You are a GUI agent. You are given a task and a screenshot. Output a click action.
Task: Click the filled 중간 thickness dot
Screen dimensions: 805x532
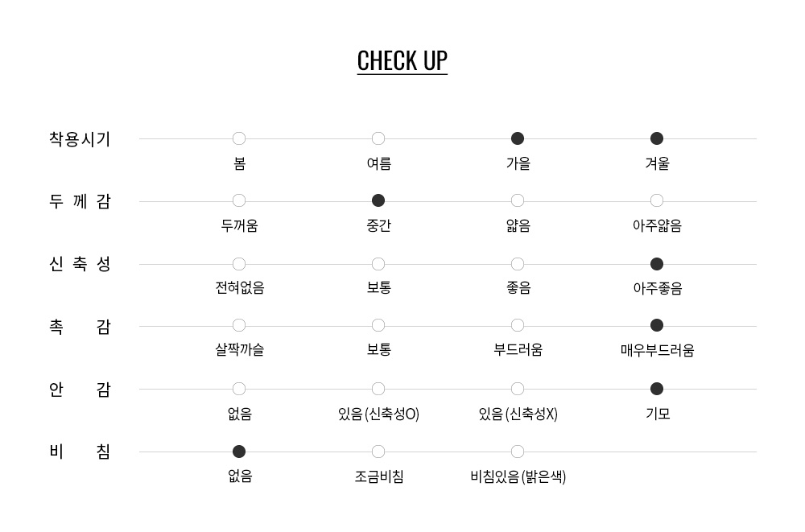pyautogui.click(x=378, y=200)
